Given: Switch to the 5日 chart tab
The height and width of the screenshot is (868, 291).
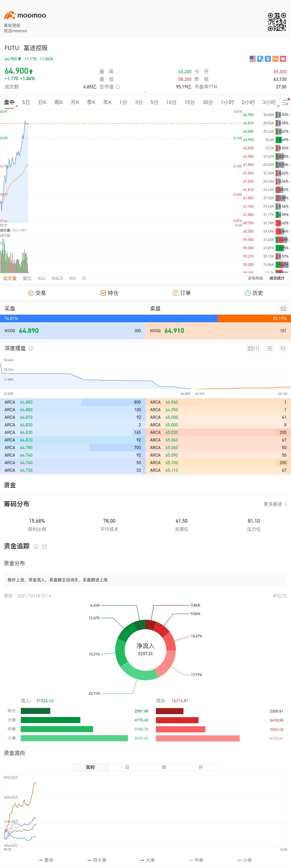Looking at the screenshot, I should tap(26, 102).
